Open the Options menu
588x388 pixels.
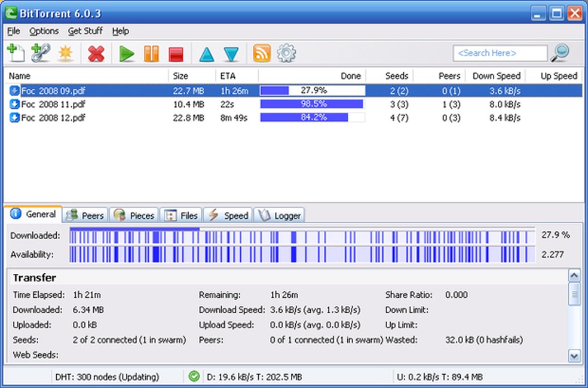coord(44,31)
